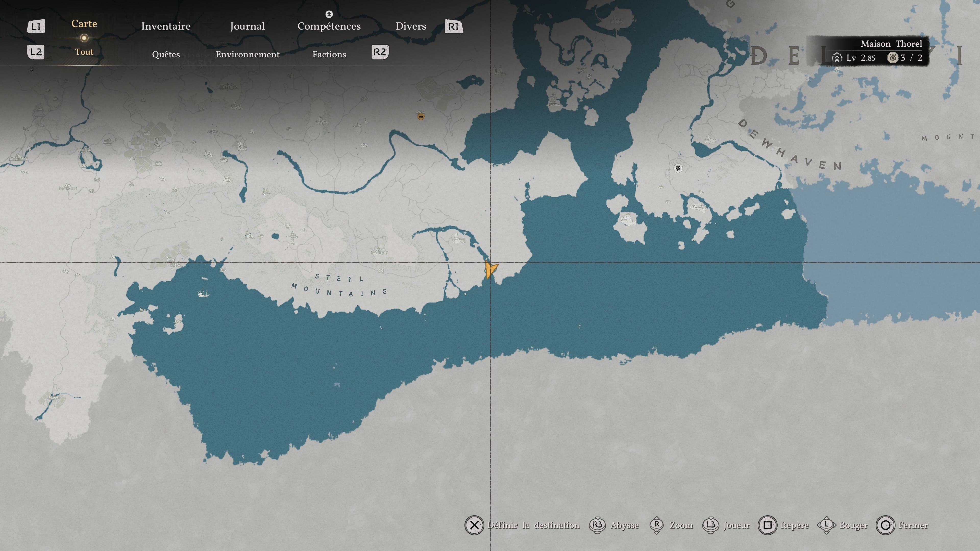Click the square button icon
This screenshot has height=551, width=980.
point(767,525)
